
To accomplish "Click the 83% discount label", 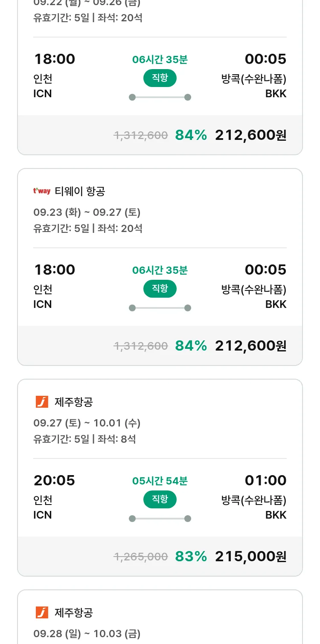I will (191, 556).
